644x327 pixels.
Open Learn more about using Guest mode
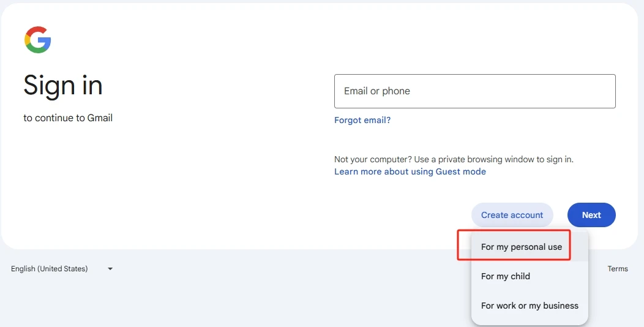pos(410,171)
